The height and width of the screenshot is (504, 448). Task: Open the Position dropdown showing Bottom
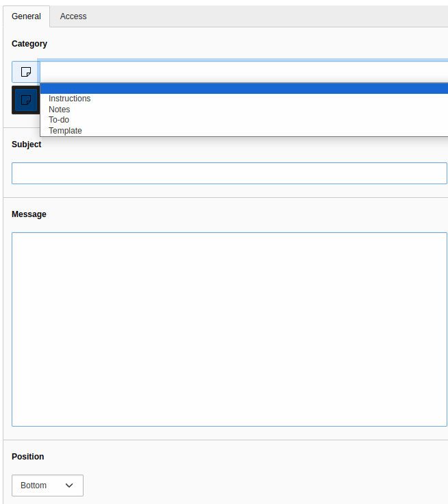(x=47, y=486)
